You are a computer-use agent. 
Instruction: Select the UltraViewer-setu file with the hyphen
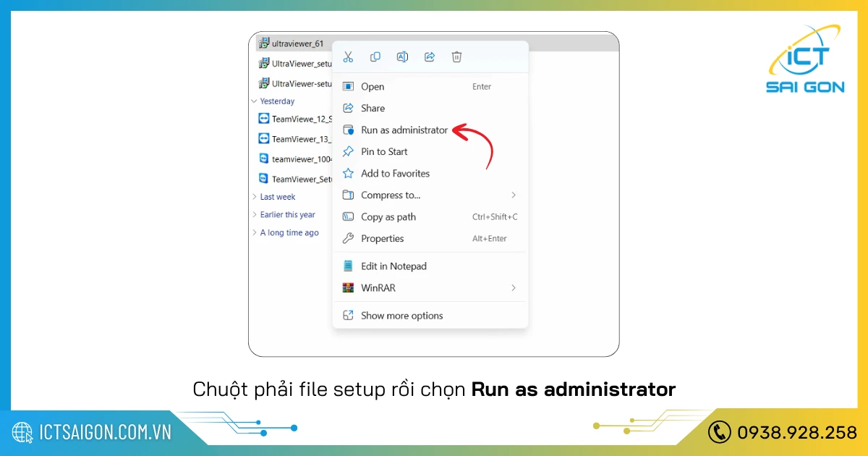(295, 83)
